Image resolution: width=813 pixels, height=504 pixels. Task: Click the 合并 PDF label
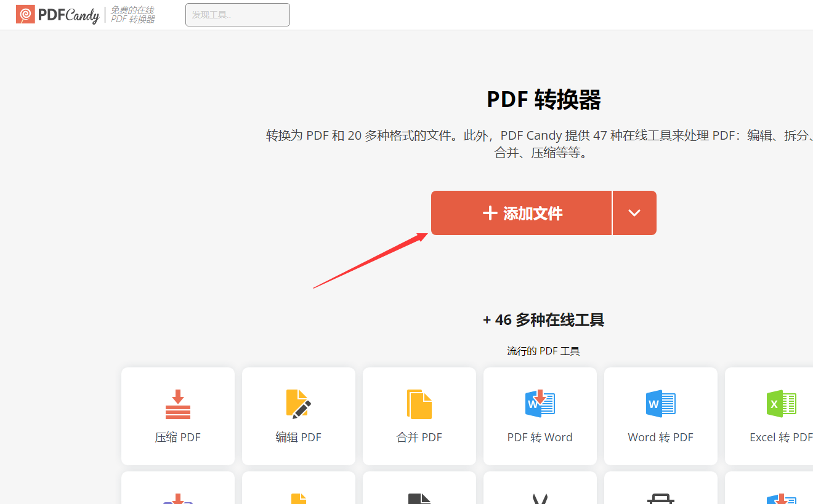[419, 438]
